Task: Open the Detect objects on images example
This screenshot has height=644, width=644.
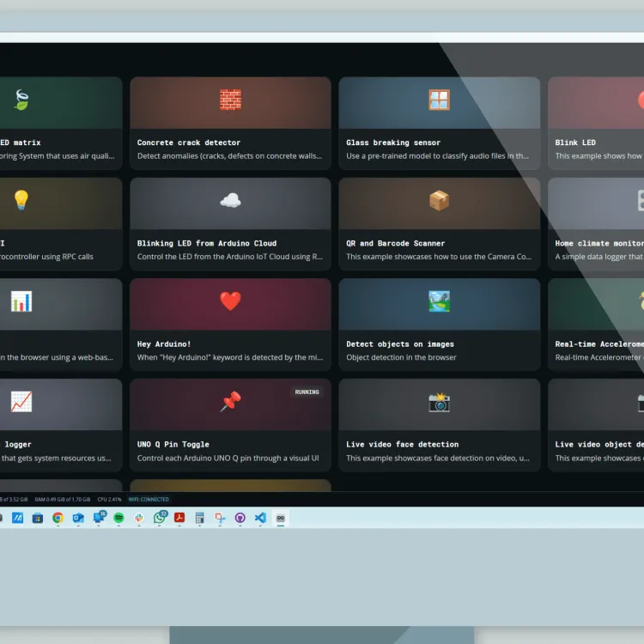Action: pos(439,325)
